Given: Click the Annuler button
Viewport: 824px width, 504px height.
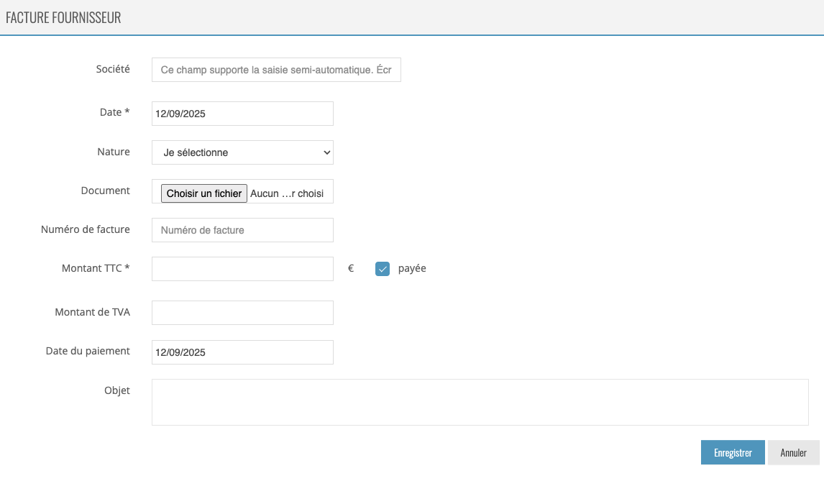Looking at the screenshot, I should click(x=794, y=452).
